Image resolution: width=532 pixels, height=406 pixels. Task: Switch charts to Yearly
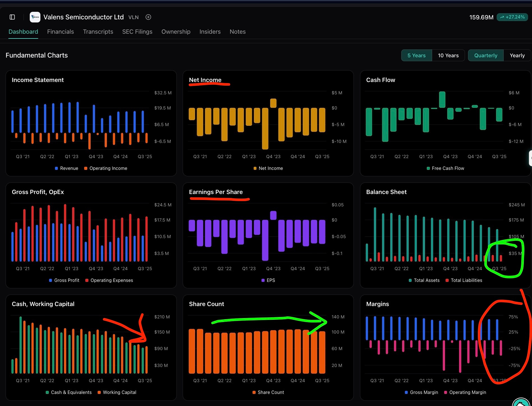pos(517,55)
